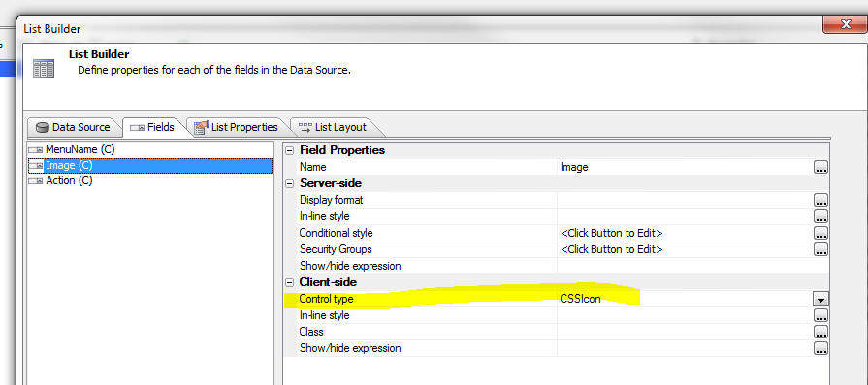The image size is (868, 385).
Task: Open Conditional style editor ellipsis button
Action: coord(820,233)
